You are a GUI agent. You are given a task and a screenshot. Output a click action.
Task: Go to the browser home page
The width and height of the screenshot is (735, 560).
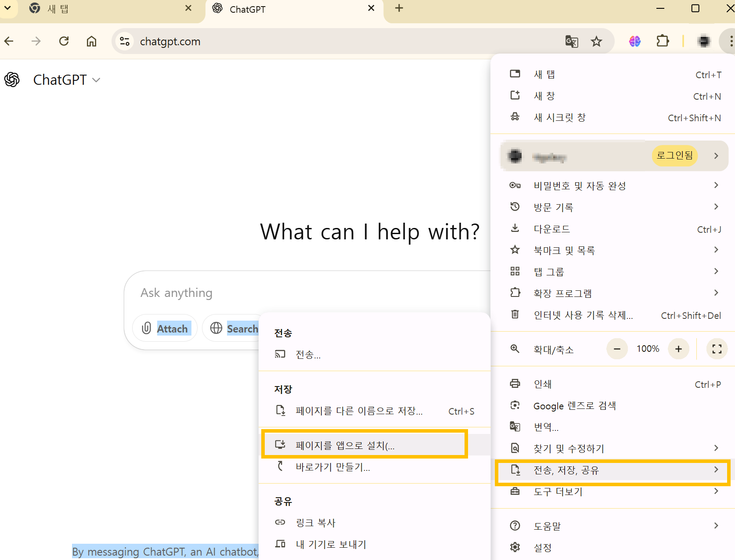tap(91, 41)
